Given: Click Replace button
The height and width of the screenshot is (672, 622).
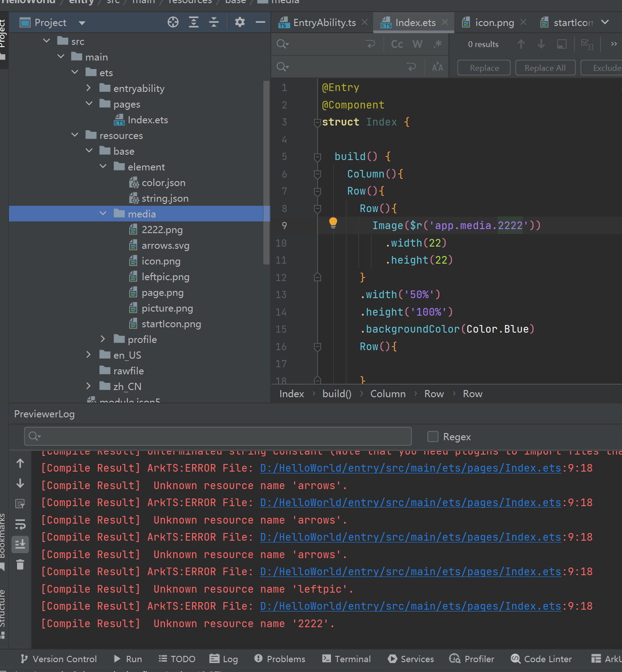Looking at the screenshot, I should click(x=484, y=68).
